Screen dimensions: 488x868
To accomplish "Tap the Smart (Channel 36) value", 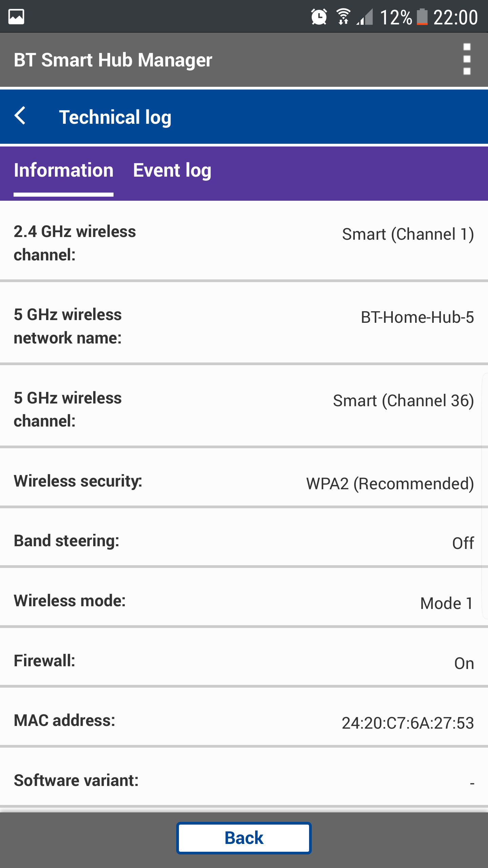I will (403, 401).
